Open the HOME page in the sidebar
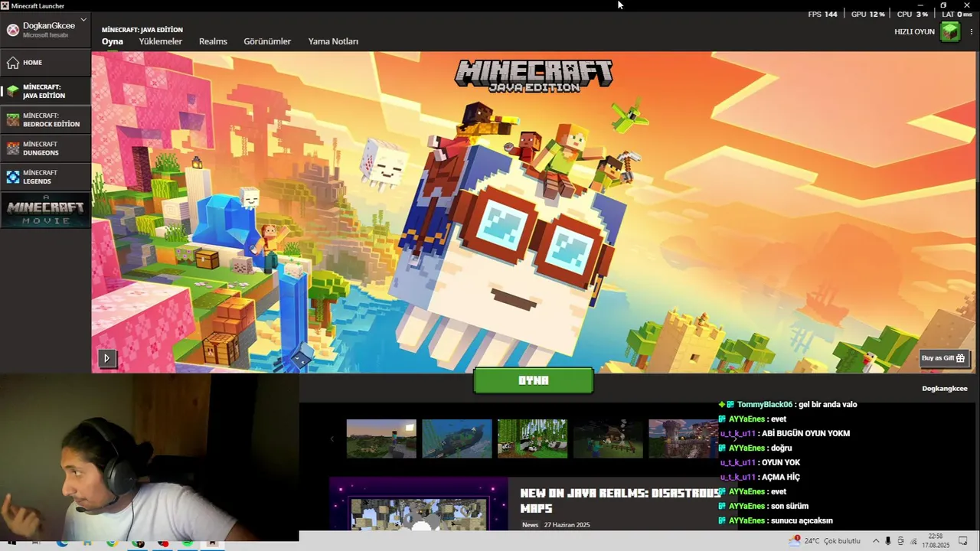 (x=45, y=63)
